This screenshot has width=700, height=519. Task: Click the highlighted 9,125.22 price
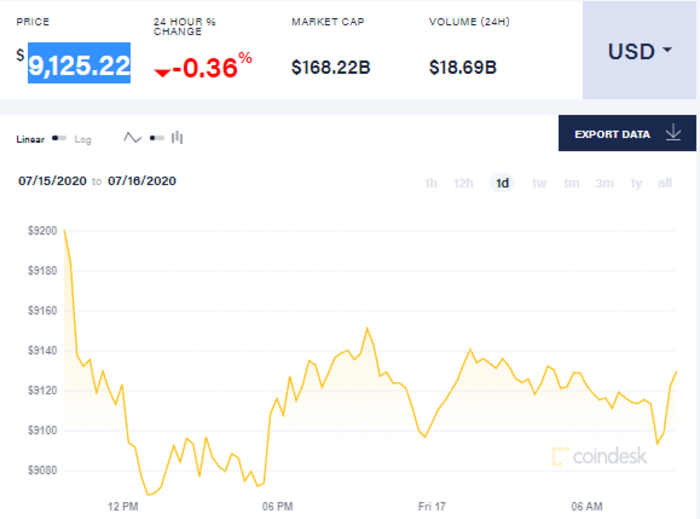click(x=79, y=66)
